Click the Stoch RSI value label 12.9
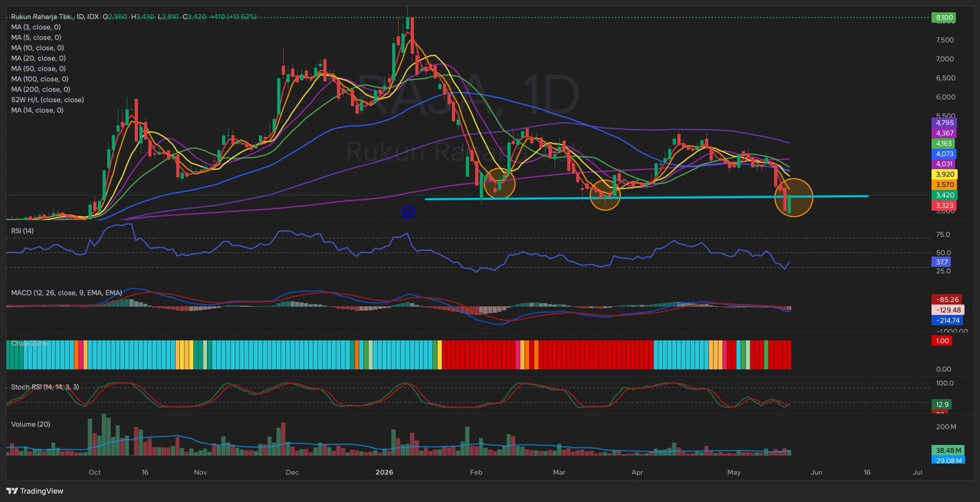 pyautogui.click(x=942, y=405)
